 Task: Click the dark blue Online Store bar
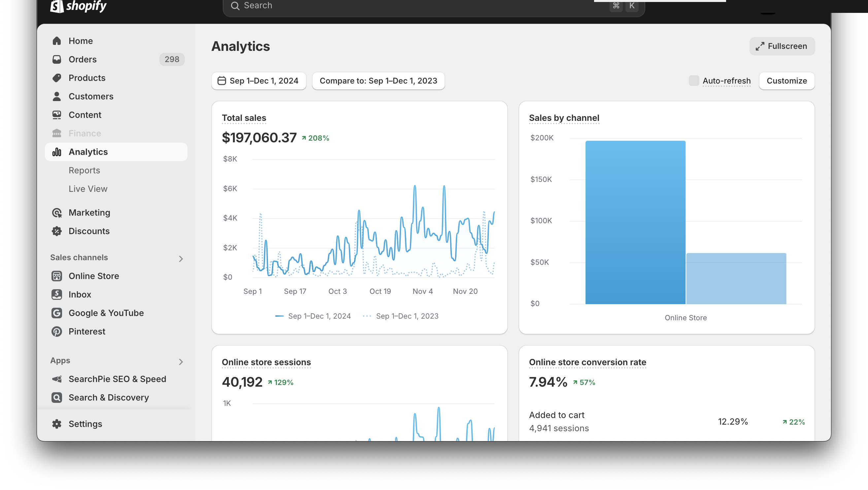pos(635,223)
